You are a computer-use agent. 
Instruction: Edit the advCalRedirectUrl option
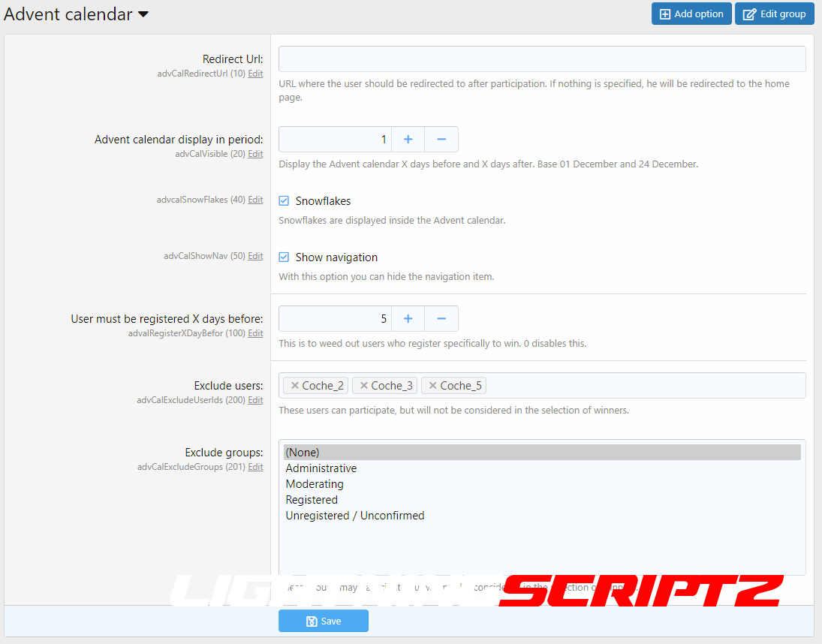pyautogui.click(x=255, y=74)
